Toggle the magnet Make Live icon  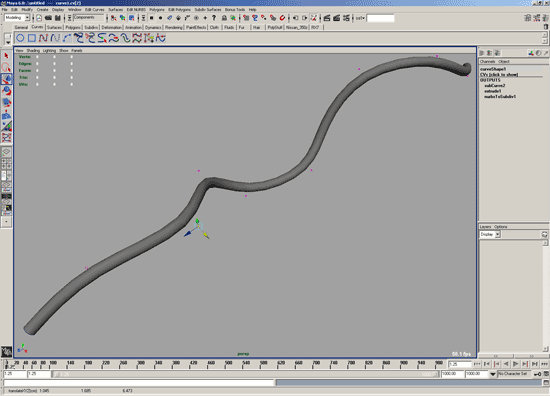point(282,18)
